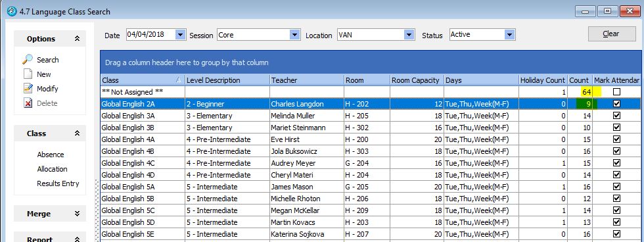Uncheck Mark Attendance for Global English 4D

click(x=616, y=175)
